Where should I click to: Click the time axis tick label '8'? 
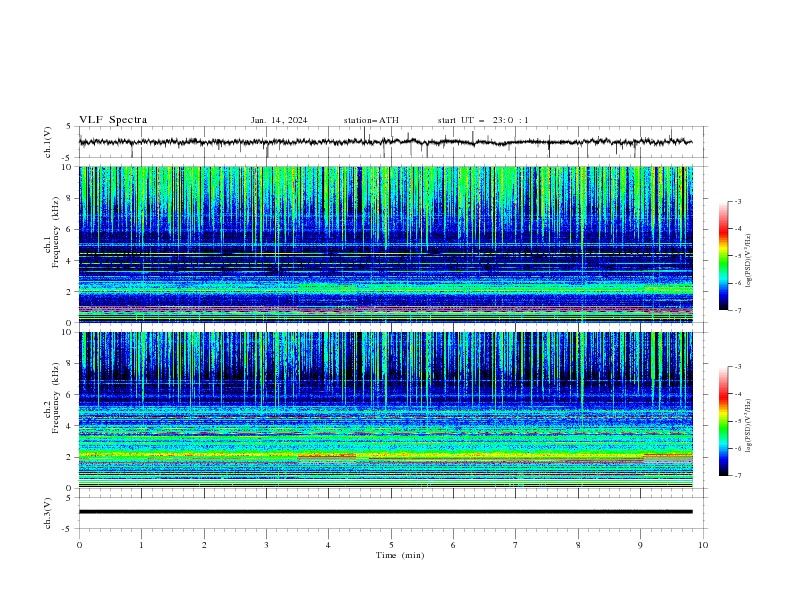578,545
